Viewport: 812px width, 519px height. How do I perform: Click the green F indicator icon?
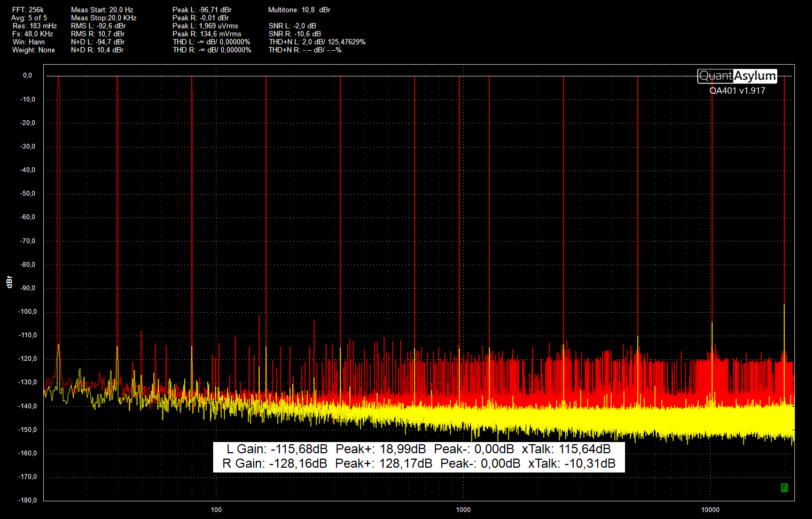pos(784,487)
